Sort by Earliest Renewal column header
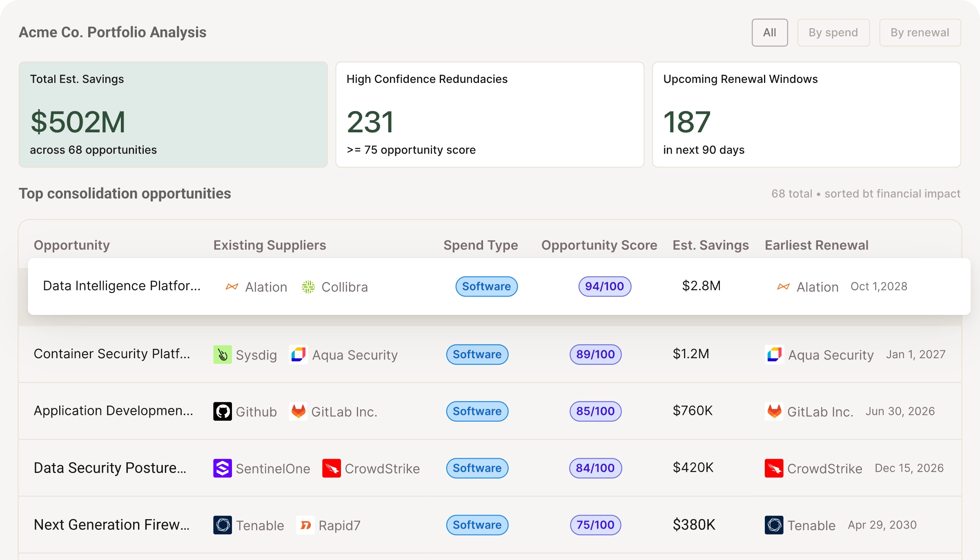 (816, 245)
